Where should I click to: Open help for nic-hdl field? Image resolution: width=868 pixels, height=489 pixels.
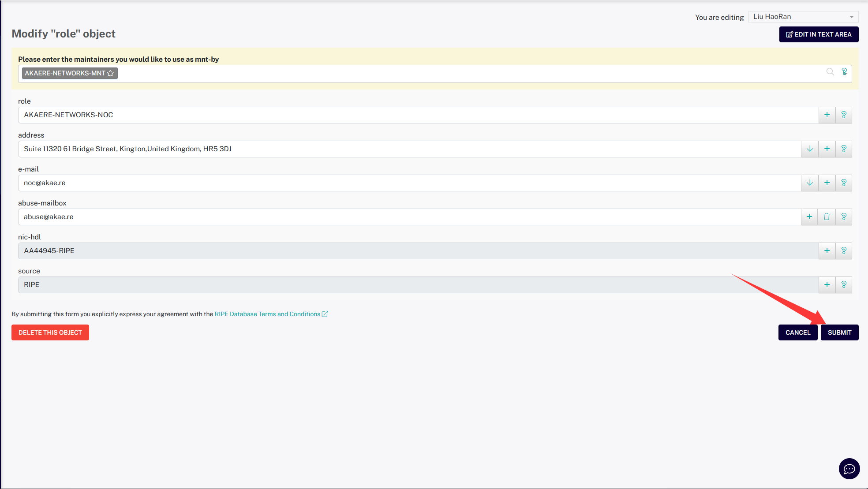pyautogui.click(x=844, y=251)
